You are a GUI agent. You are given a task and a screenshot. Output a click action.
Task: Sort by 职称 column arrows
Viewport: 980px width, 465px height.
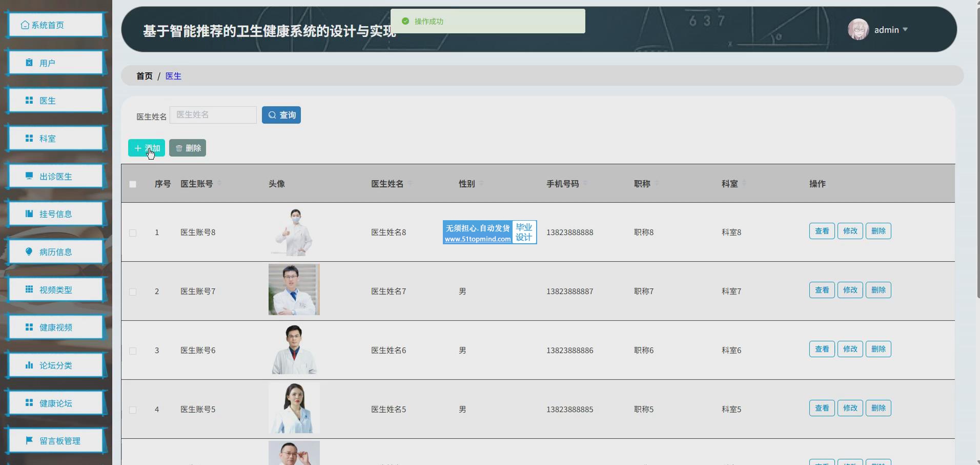tap(657, 183)
